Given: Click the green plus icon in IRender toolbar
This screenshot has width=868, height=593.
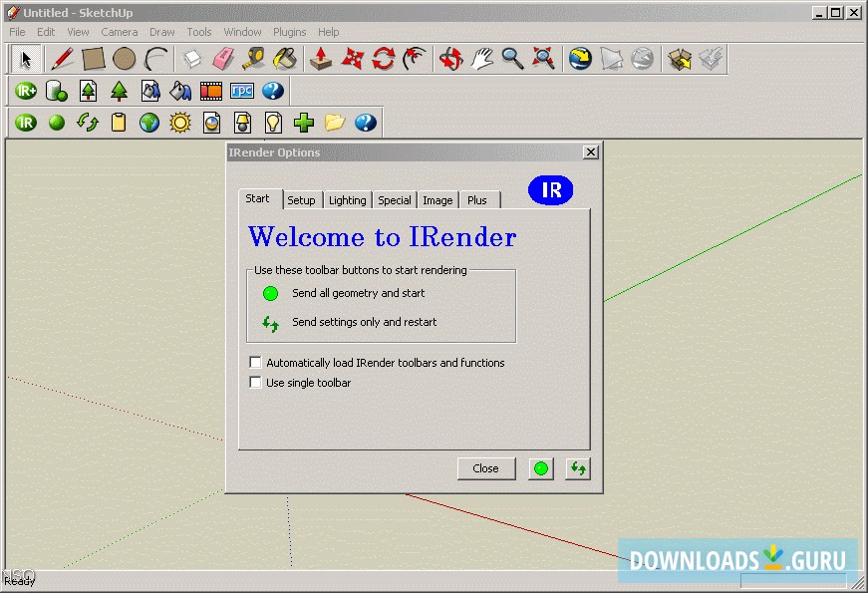Looking at the screenshot, I should (x=304, y=123).
